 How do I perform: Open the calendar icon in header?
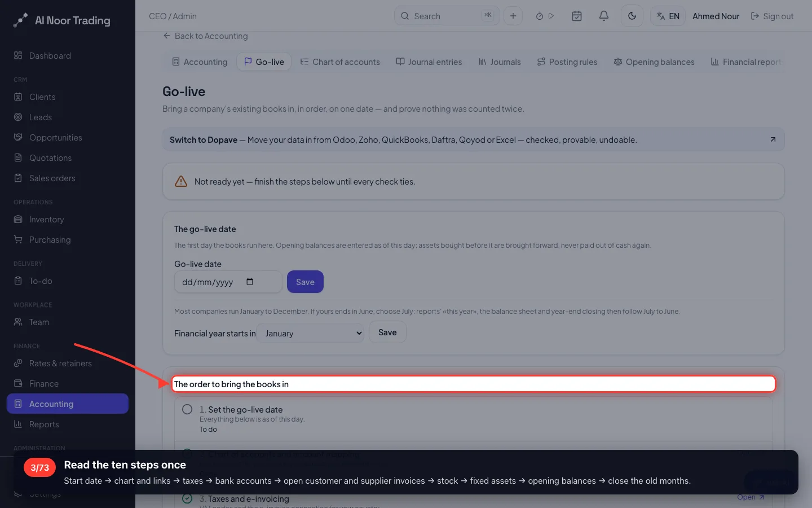pyautogui.click(x=577, y=16)
